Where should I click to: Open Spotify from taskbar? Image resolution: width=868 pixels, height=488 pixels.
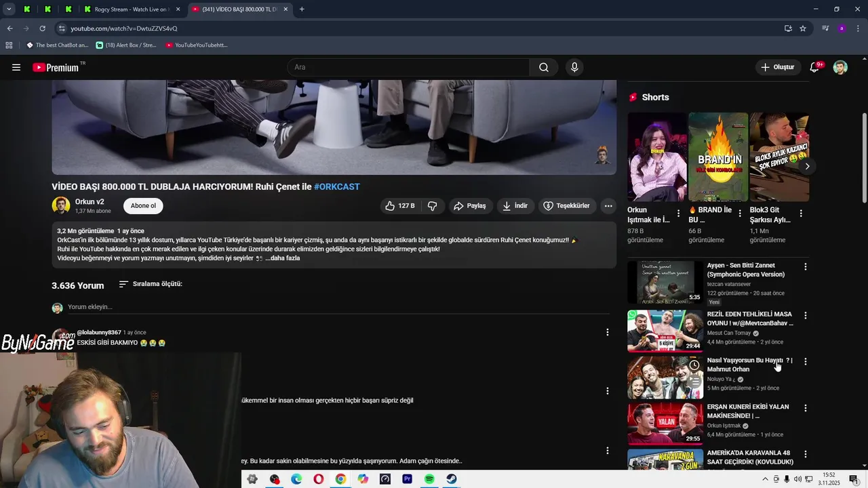point(429,479)
